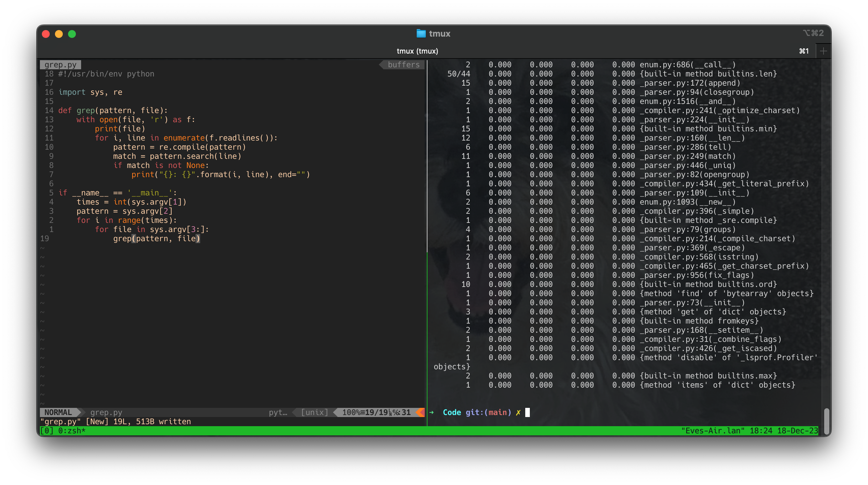The image size is (868, 485).
Task: Click the [unix] file format indicator
Action: (x=314, y=412)
